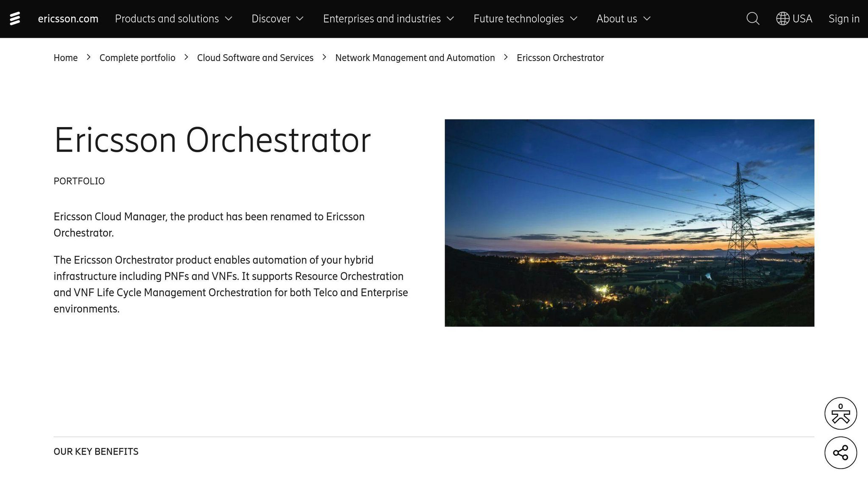Go to the ericsson.com home link
Image resolution: width=868 pixels, height=488 pixels.
(x=68, y=19)
